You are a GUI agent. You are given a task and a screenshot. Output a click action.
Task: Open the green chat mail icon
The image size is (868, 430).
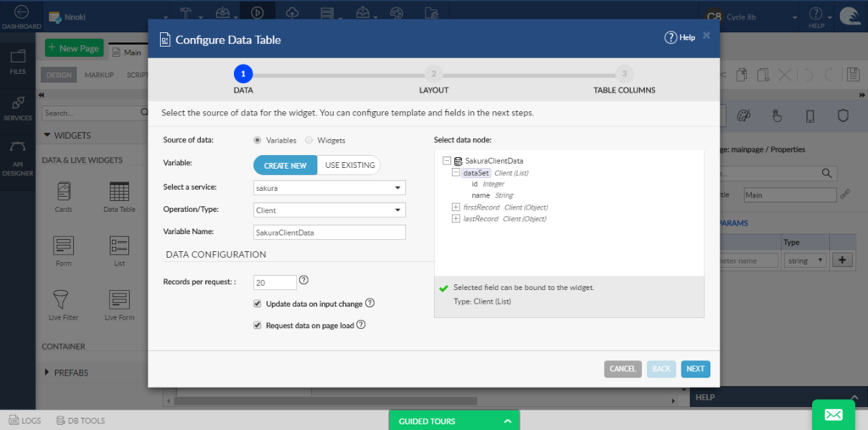(834, 415)
